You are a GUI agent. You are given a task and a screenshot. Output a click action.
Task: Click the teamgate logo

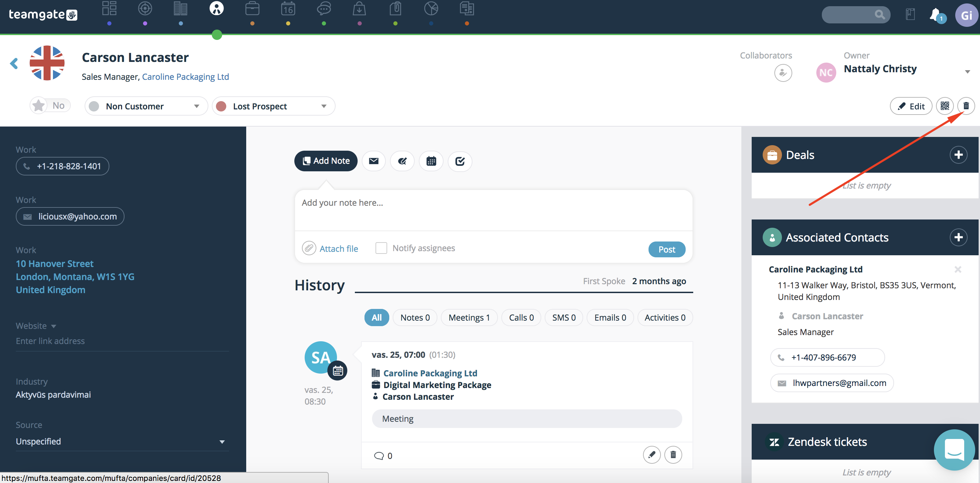tap(43, 14)
